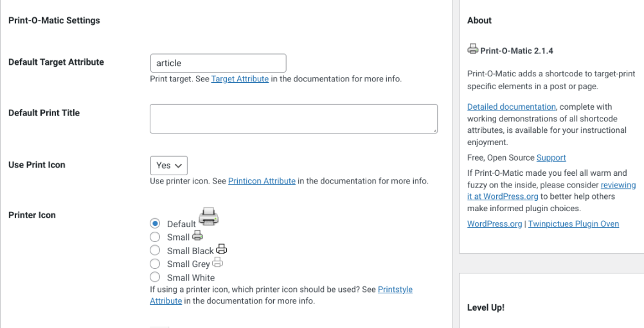Click the small grey printer icon
Screen dimensions: 644x328
[x=217, y=263]
